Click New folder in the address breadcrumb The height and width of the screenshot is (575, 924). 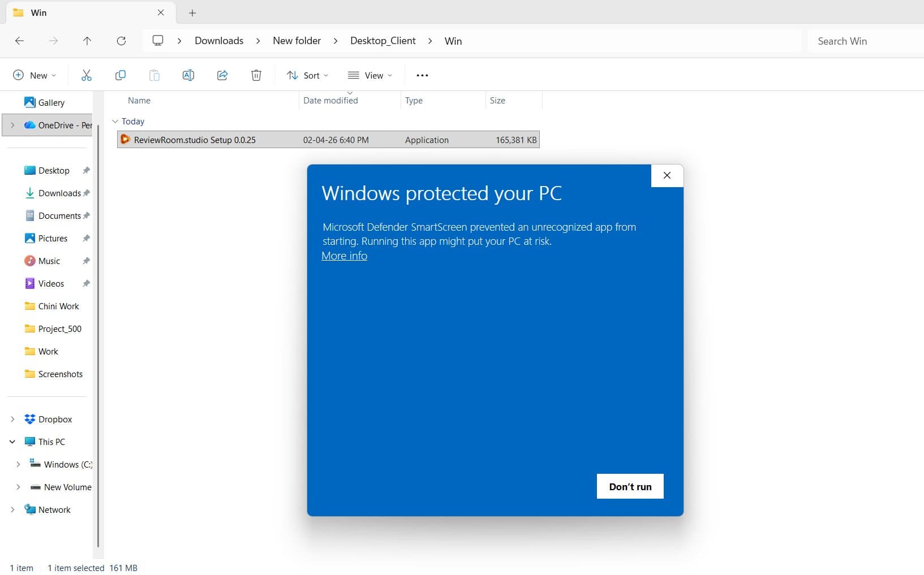(x=296, y=41)
